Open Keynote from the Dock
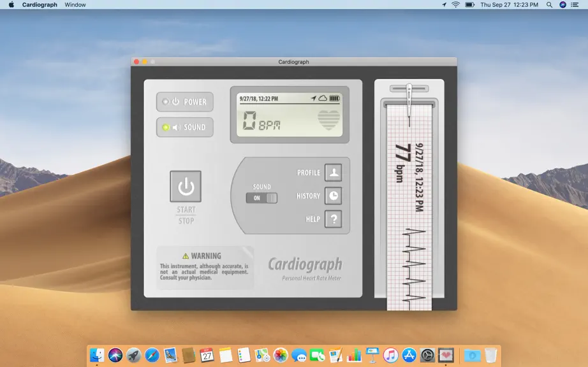588x367 pixels. pos(372,355)
